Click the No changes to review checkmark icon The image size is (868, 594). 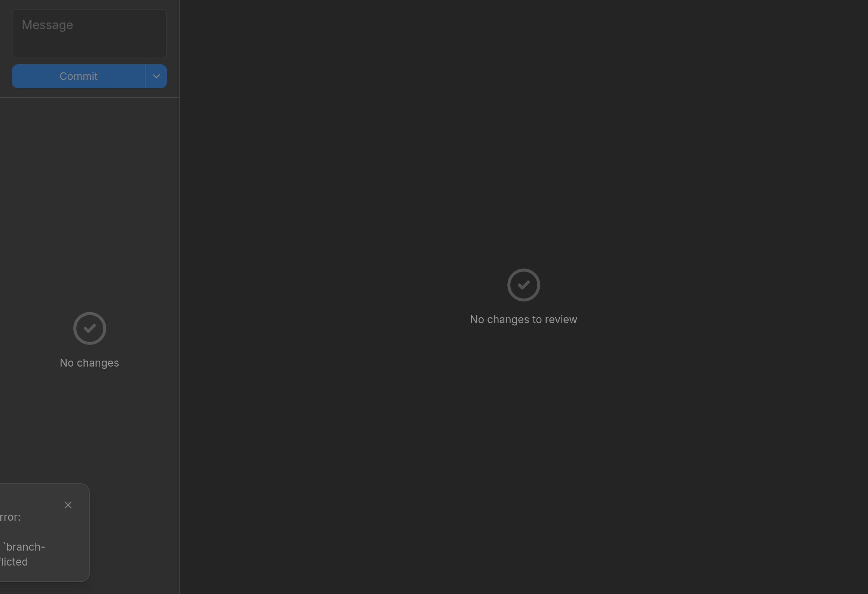point(523,285)
